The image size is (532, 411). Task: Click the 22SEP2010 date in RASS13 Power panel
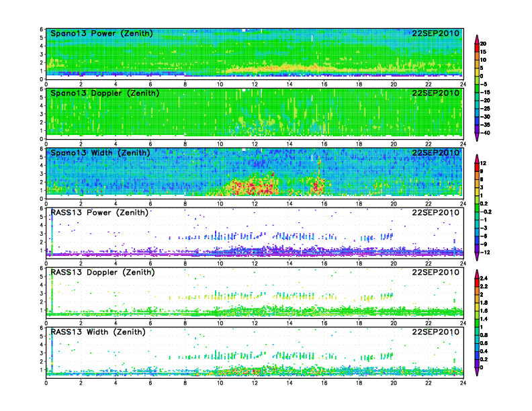point(436,213)
